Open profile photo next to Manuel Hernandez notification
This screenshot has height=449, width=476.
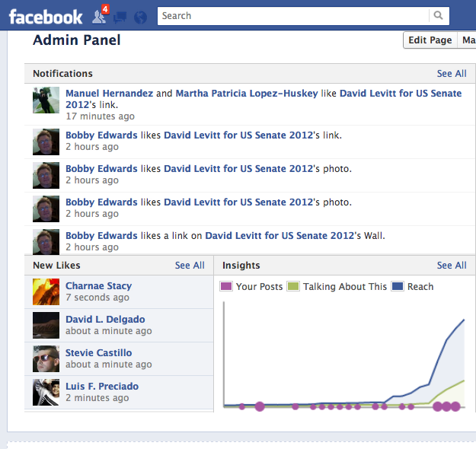(x=46, y=100)
